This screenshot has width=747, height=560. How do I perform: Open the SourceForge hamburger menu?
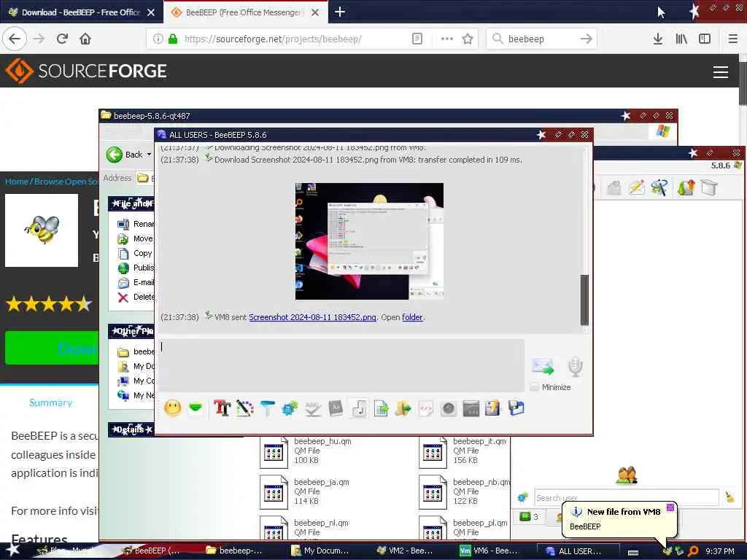[x=720, y=72]
